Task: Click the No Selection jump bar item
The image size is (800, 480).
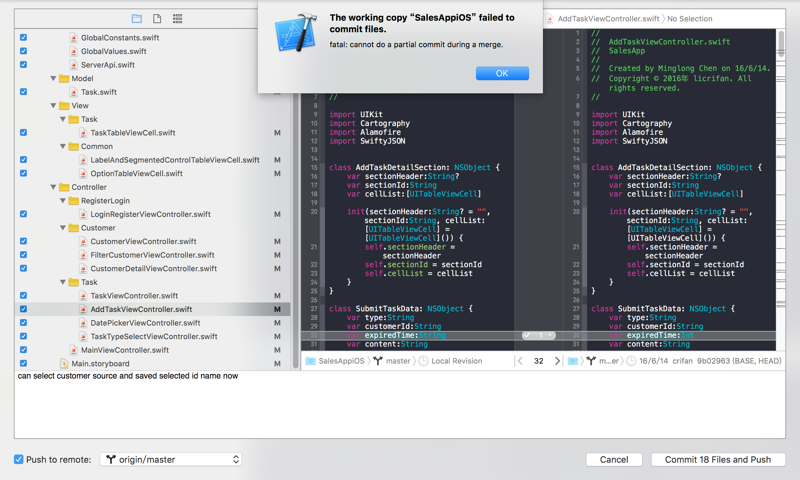Action: point(690,19)
